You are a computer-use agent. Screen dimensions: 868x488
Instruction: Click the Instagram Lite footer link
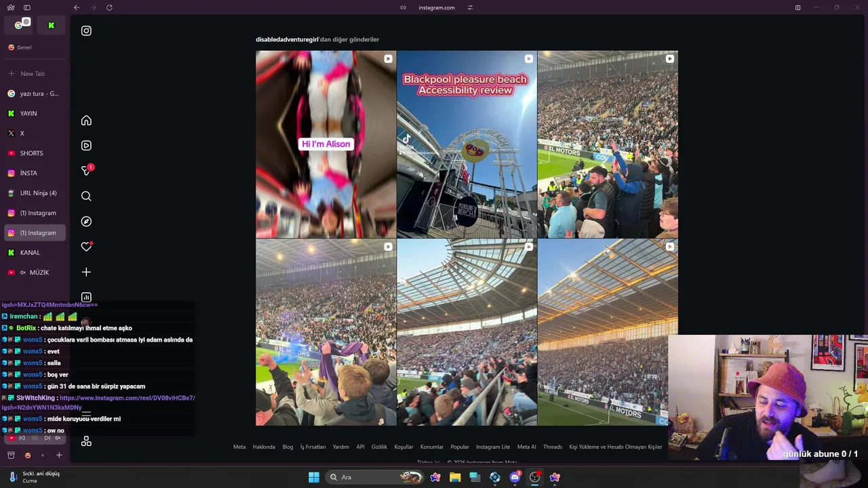click(493, 447)
